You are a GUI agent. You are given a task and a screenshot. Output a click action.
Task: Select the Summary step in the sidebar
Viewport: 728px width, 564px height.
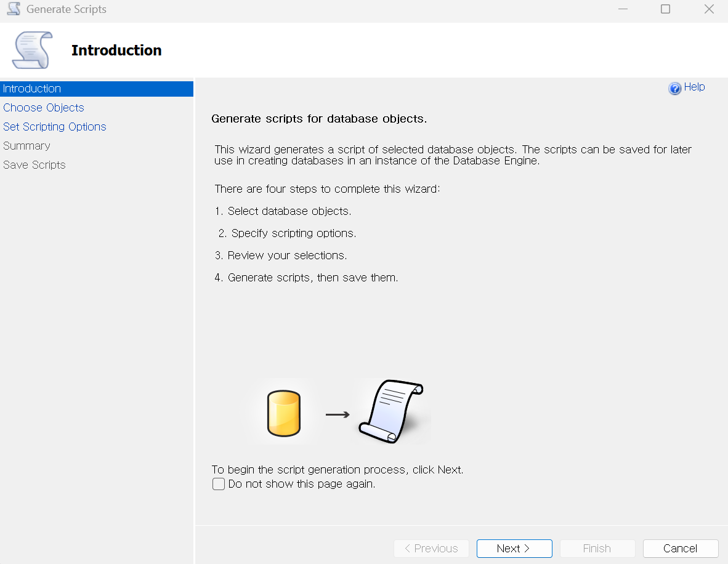[27, 146]
